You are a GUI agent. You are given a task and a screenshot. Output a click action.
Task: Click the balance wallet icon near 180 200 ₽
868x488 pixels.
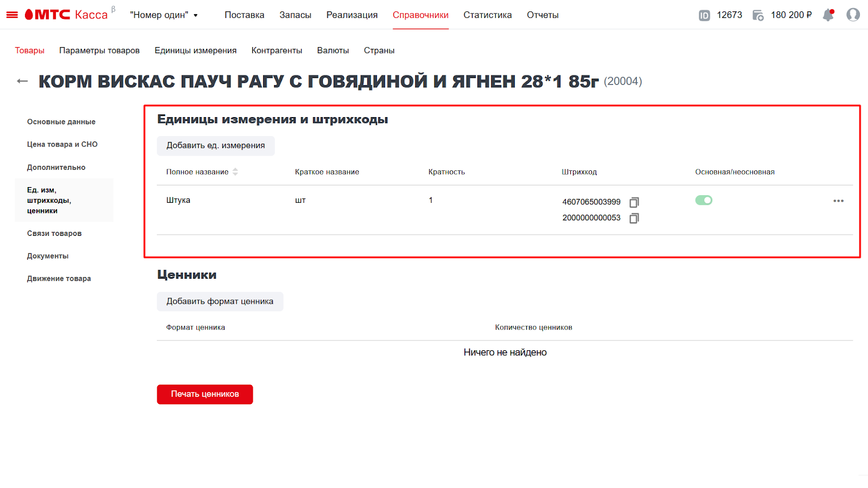coord(758,15)
